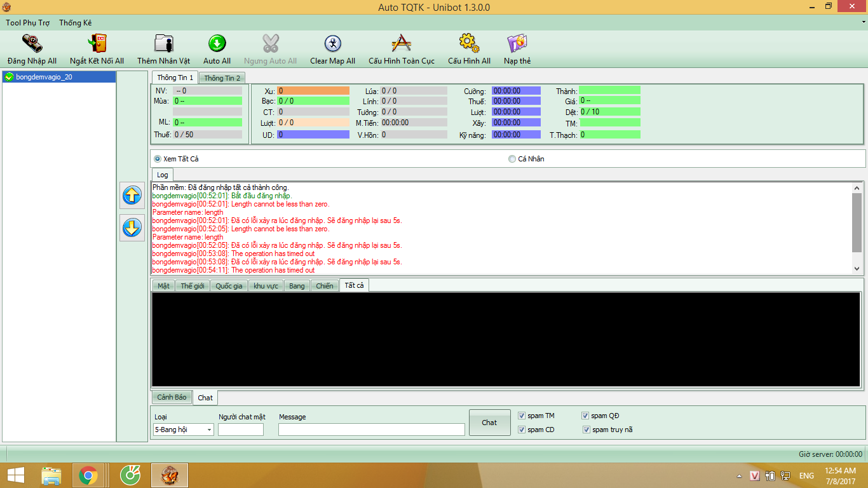Screen dimensions: 868x488
Task: Open Cấu Hình All gears icon
Action: coord(469,43)
